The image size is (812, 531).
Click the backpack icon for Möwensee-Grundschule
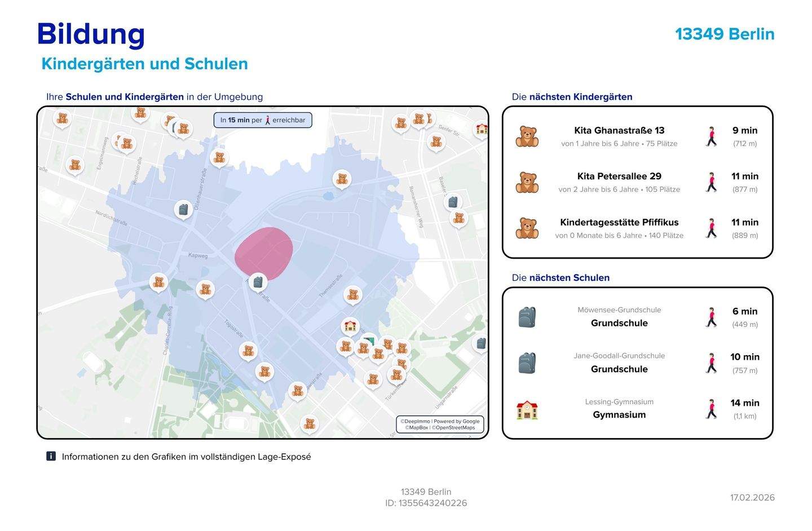click(x=527, y=317)
